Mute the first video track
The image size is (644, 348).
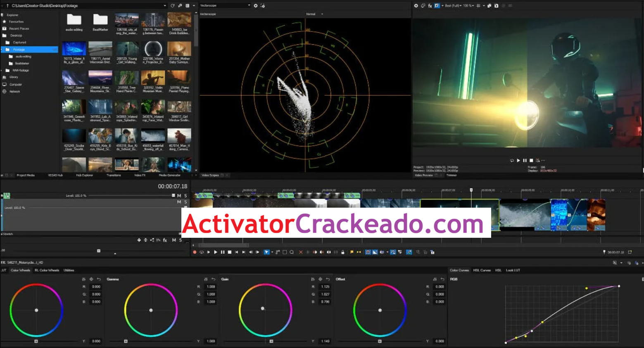179,196
